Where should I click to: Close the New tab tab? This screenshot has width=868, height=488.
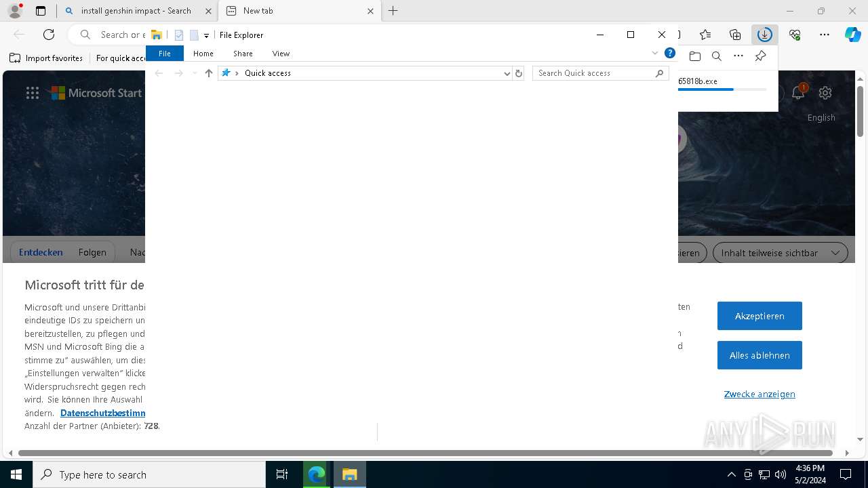click(370, 11)
